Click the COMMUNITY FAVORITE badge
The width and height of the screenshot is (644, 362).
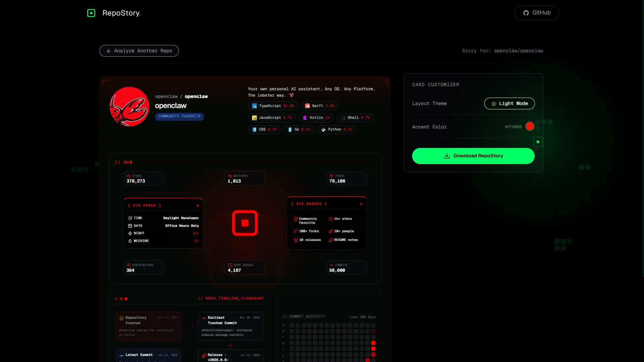(179, 116)
